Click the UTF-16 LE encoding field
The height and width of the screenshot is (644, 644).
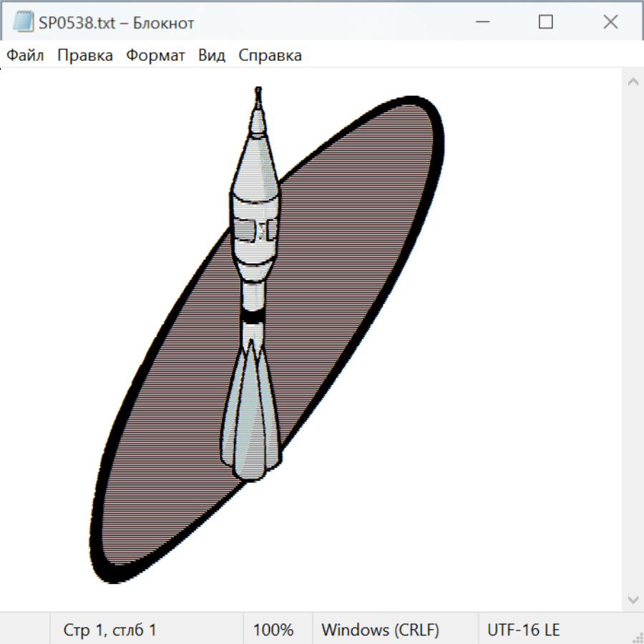click(x=523, y=630)
